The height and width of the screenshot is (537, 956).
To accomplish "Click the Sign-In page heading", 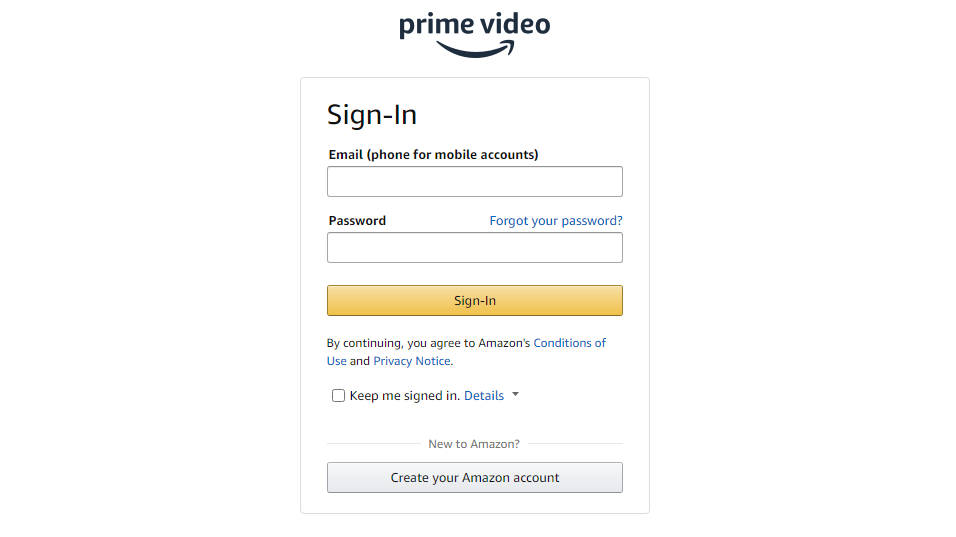I will click(x=372, y=115).
